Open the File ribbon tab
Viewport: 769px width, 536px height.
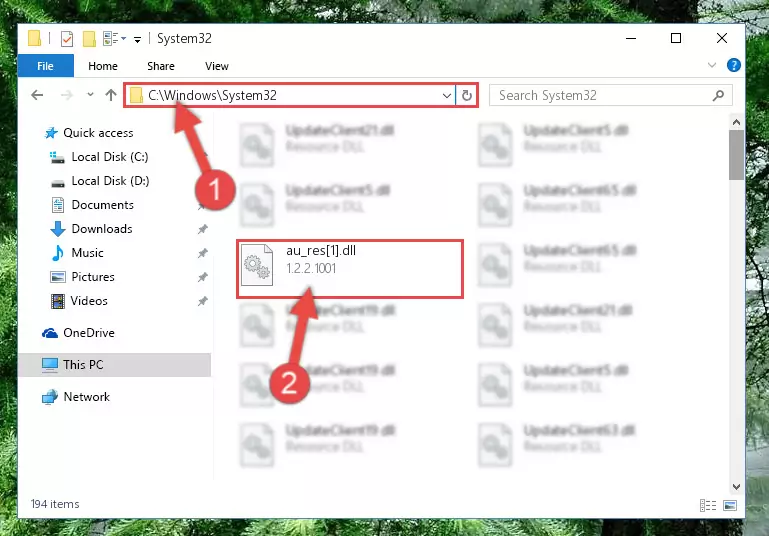tap(46, 66)
